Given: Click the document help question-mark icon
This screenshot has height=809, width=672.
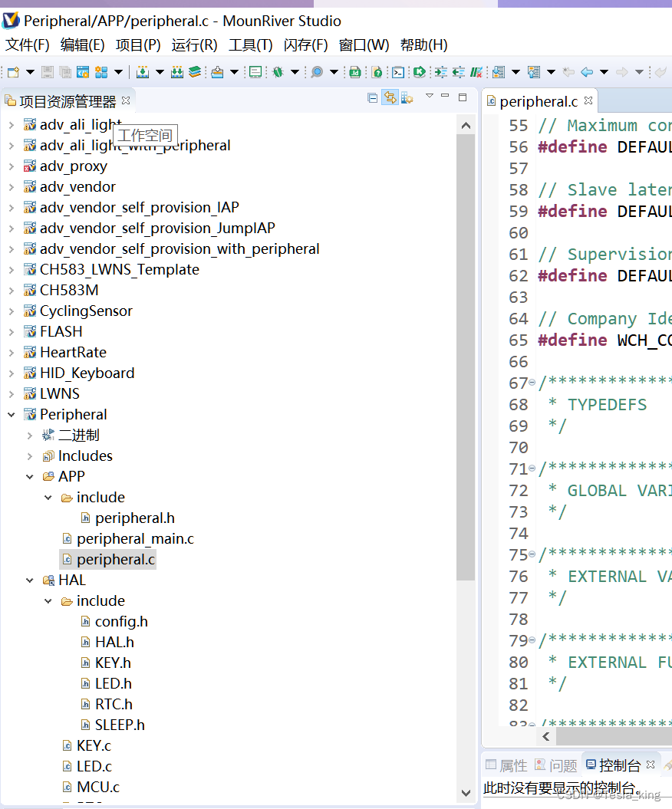Looking at the screenshot, I should (377, 72).
